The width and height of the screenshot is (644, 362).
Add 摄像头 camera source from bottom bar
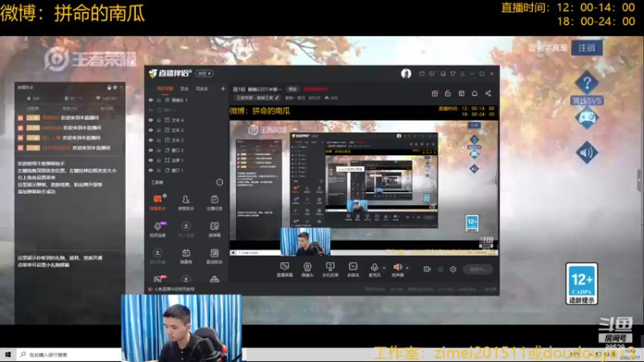(308, 269)
